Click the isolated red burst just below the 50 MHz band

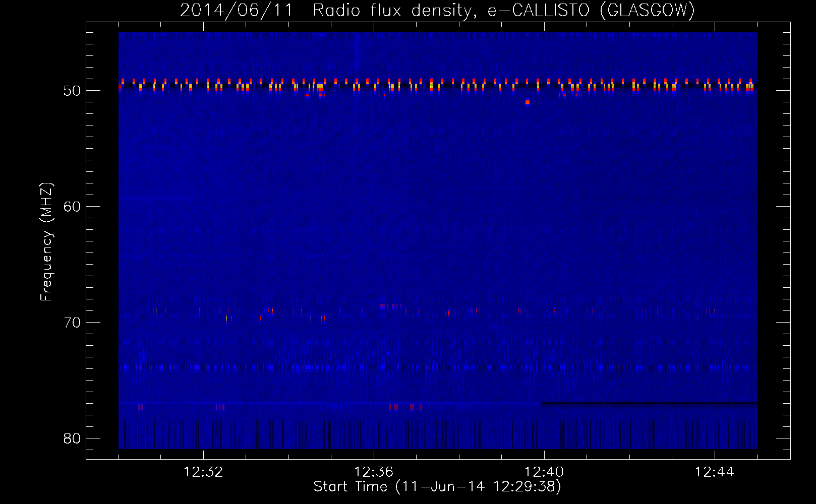tap(528, 102)
